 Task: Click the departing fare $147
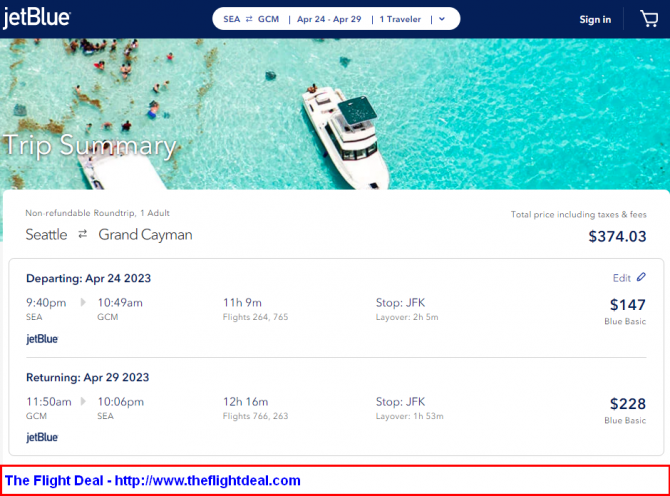click(627, 305)
